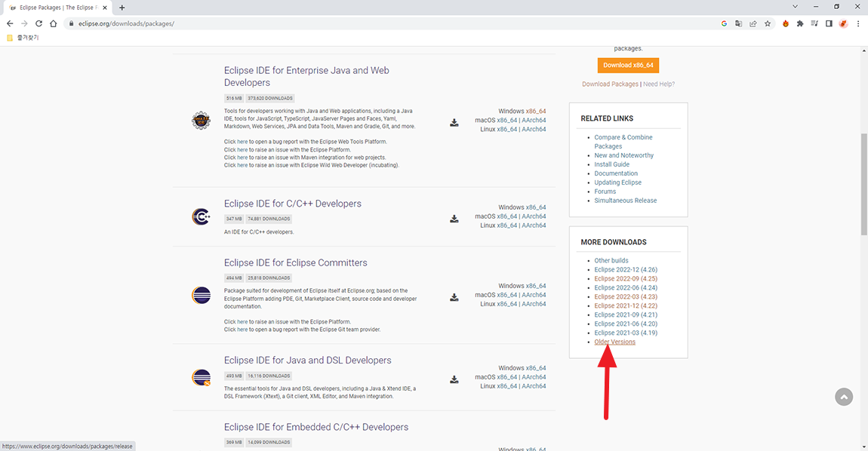Open Eclipse 2022-12 (4.26) link
Viewport: 868px width, 451px height.
click(x=626, y=269)
